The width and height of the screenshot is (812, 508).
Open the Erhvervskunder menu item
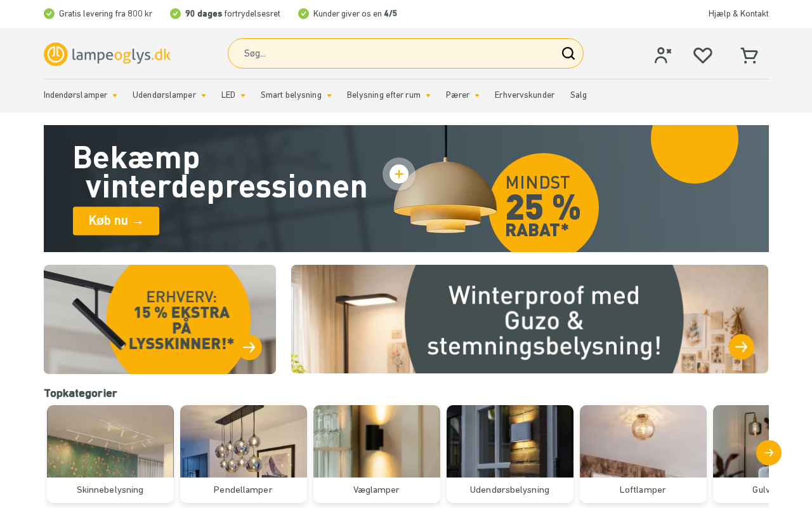pyautogui.click(x=525, y=95)
